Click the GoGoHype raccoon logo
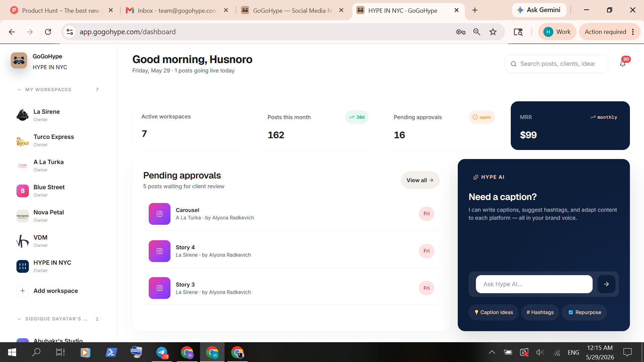The width and height of the screenshot is (644, 362). [19, 61]
